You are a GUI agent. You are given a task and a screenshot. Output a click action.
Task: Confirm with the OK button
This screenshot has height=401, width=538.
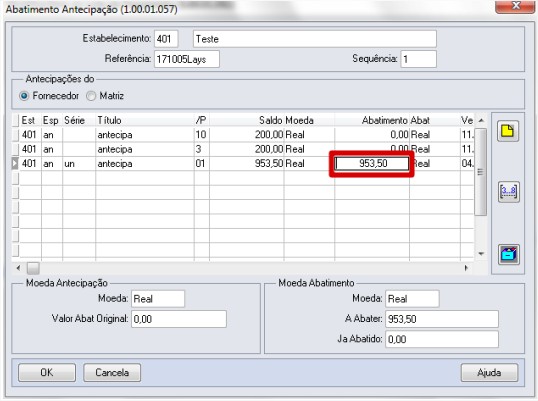click(47, 373)
